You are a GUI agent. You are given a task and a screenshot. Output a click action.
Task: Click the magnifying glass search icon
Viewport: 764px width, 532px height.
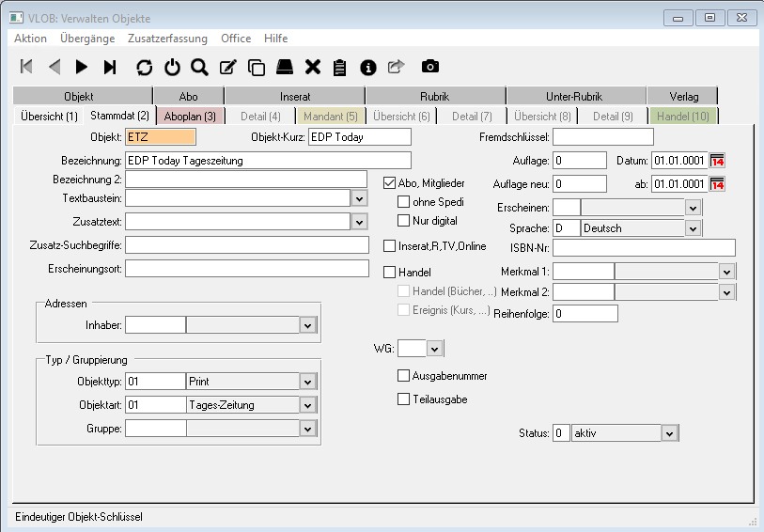pyautogui.click(x=199, y=67)
